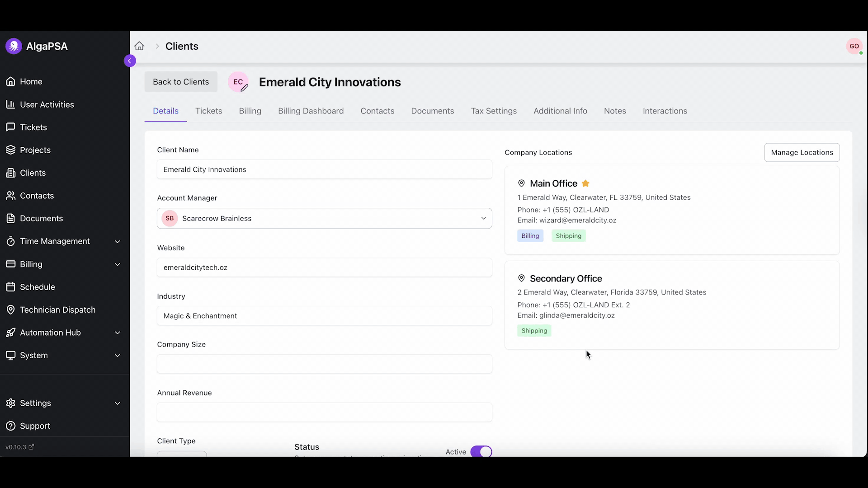
Task: Click into the Website input field
Action: pyautogui.click(x=324, y=267)
